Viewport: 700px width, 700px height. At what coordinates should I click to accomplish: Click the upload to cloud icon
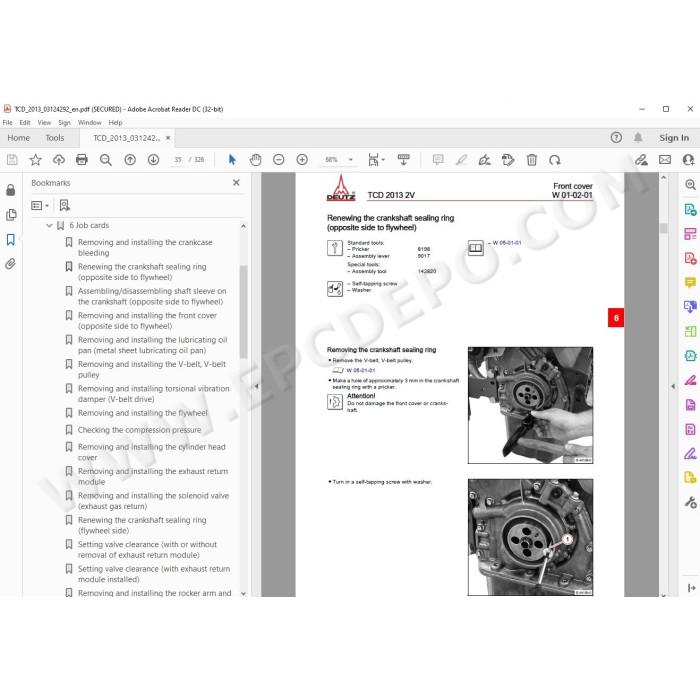pyautogui.click(x=58, y=160)
